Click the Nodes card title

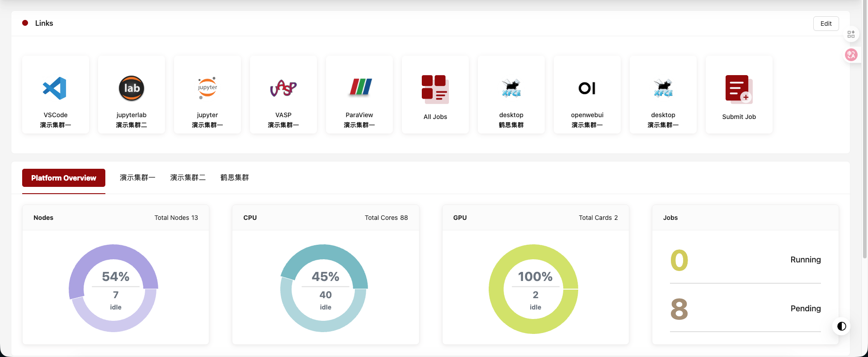pos(43,218)
